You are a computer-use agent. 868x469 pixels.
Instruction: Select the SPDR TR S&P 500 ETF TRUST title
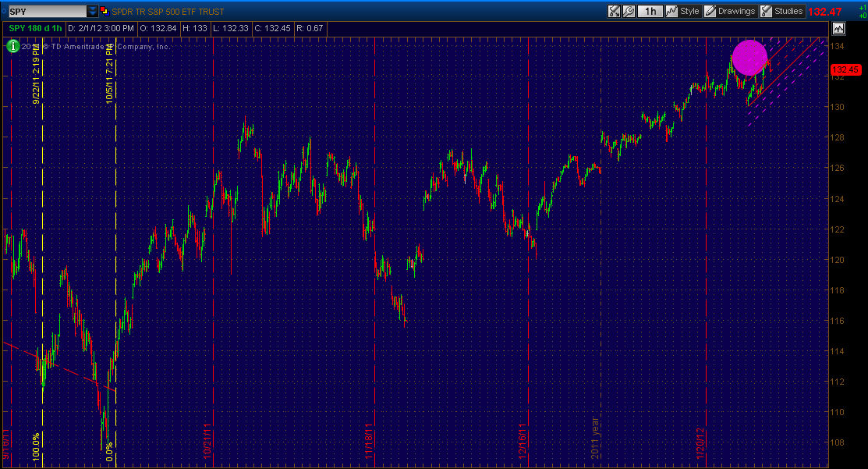[168, 12]
